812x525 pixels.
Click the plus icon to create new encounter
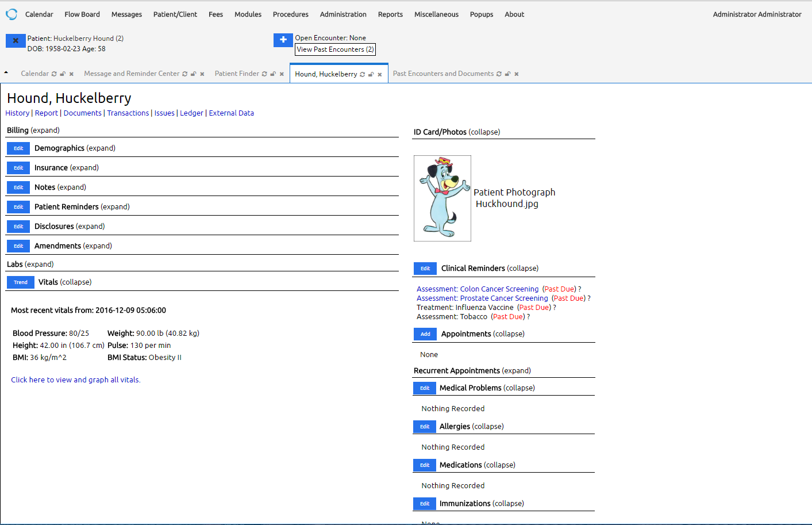tap(283, 40)
